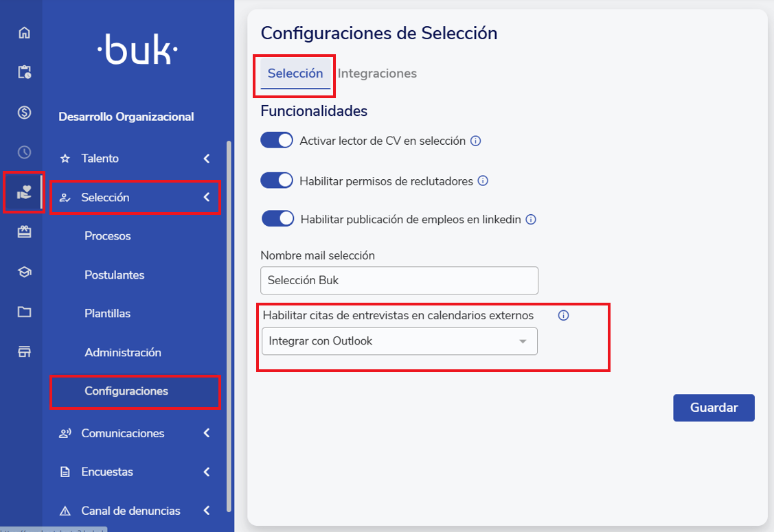Click the store marketplace icon
Image resolution: width=774 pixels, height=532 pixels.
tap(24, 352)
